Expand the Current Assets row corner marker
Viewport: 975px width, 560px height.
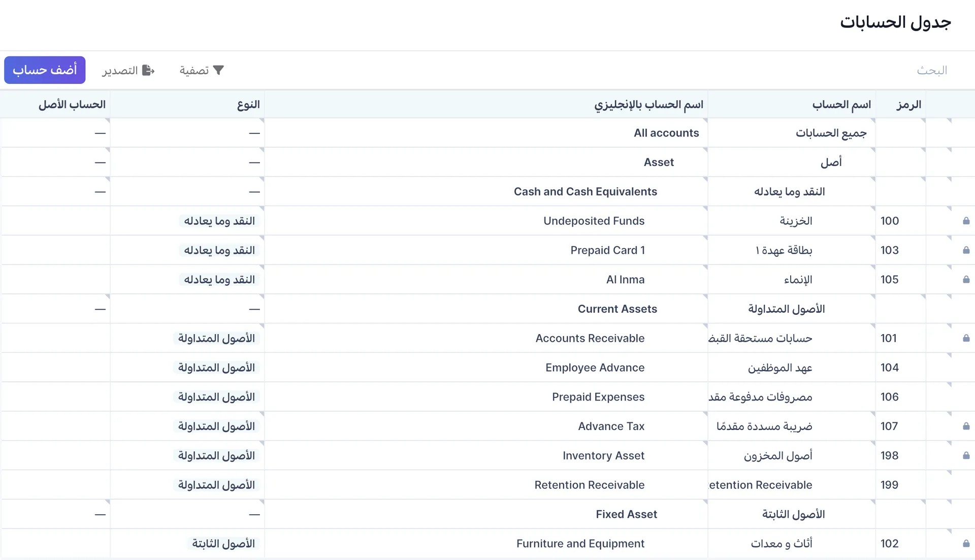pos(950,298)
